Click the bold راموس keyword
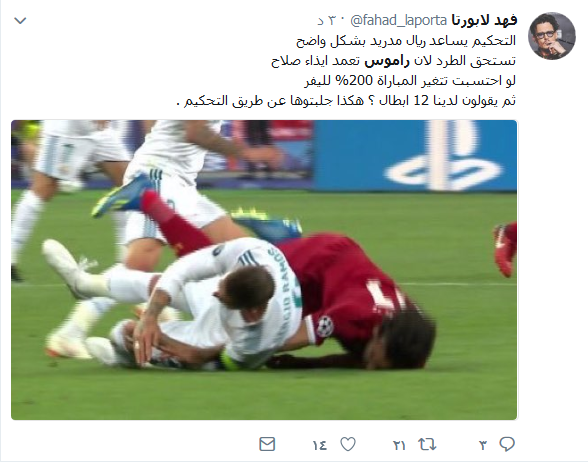The height and width of the screenshot is (462, 588). coord(387,61)
